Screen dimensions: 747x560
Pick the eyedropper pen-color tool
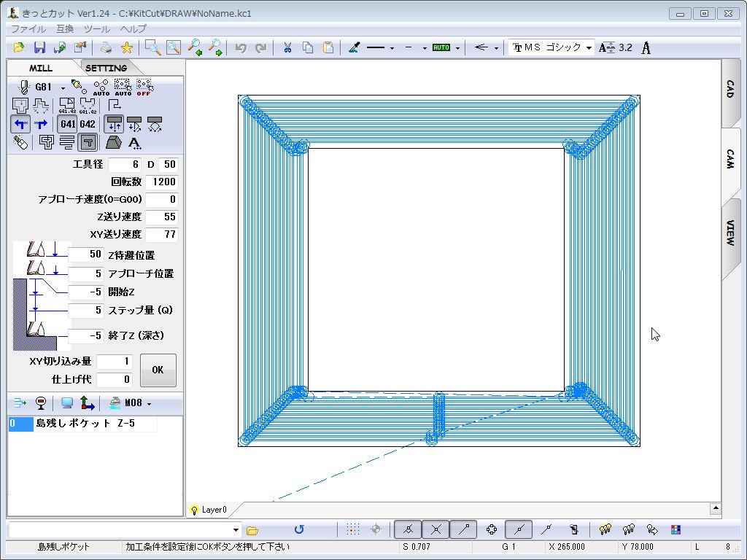(354, 47)
